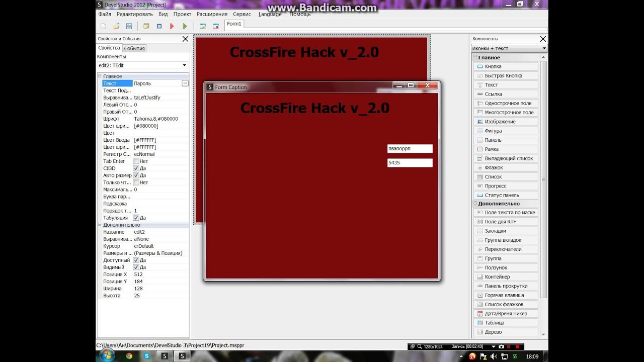Click the field containing пвапоррп
This screenshot has height=362, width=644.
click(410, 149)
